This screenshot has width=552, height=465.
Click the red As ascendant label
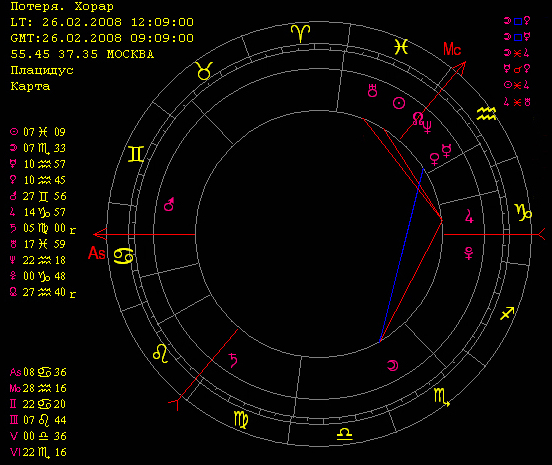tap(97, 253)
